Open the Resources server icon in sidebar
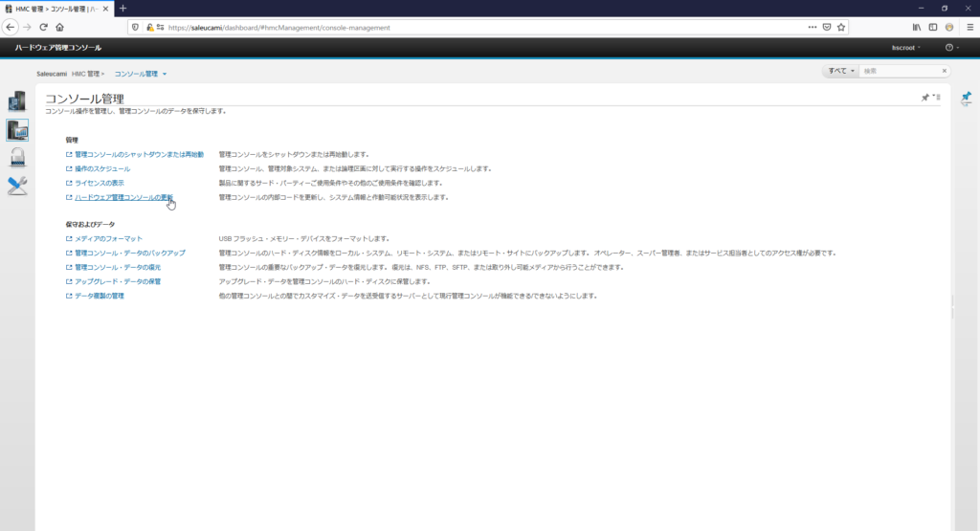The image size is (980, 531). click(17, 101)
